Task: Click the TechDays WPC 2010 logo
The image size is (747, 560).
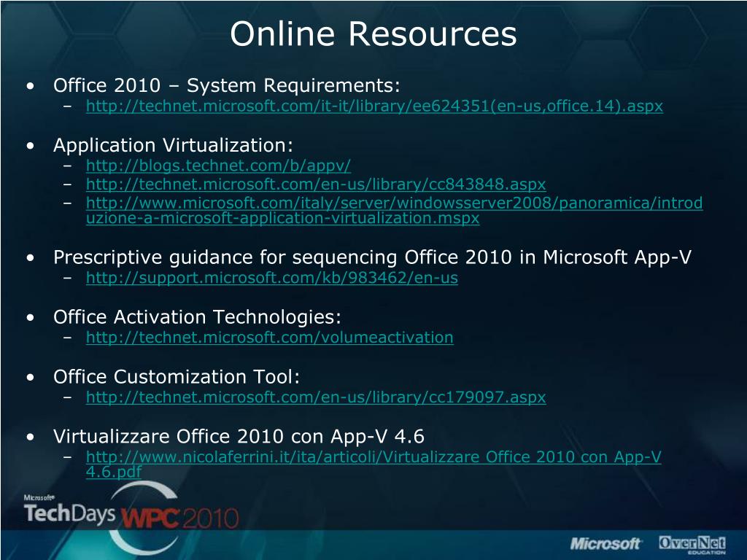Action: point(131,517)
